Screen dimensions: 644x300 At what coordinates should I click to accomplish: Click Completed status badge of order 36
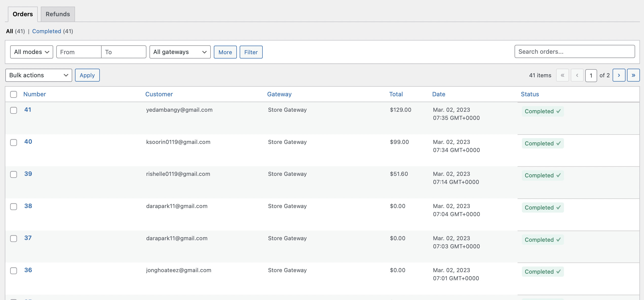tap(542, 272)
